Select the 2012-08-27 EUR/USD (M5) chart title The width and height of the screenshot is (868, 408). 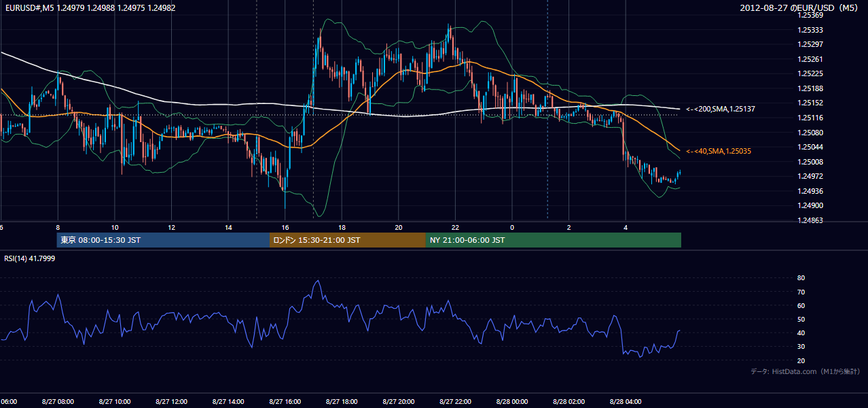(x=799, y=8)
